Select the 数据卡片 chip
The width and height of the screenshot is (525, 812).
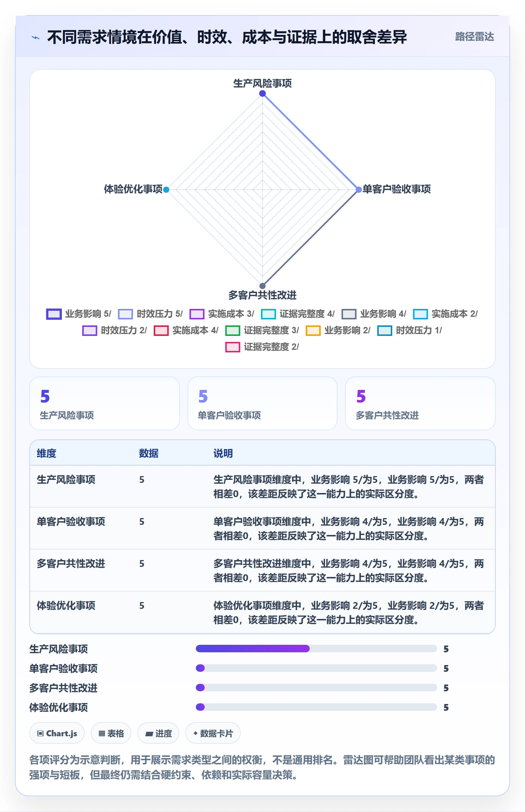pyautogui.click(x=213, y=733)
